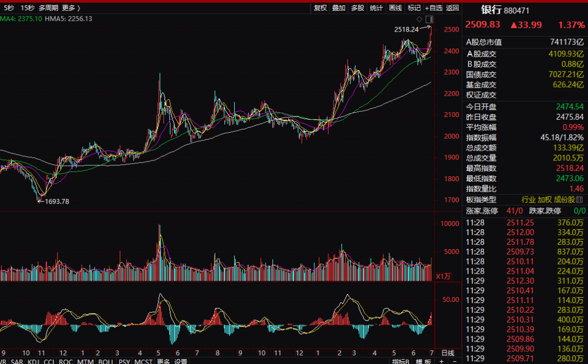Select the 15秒 interval period

click(27, 8)
